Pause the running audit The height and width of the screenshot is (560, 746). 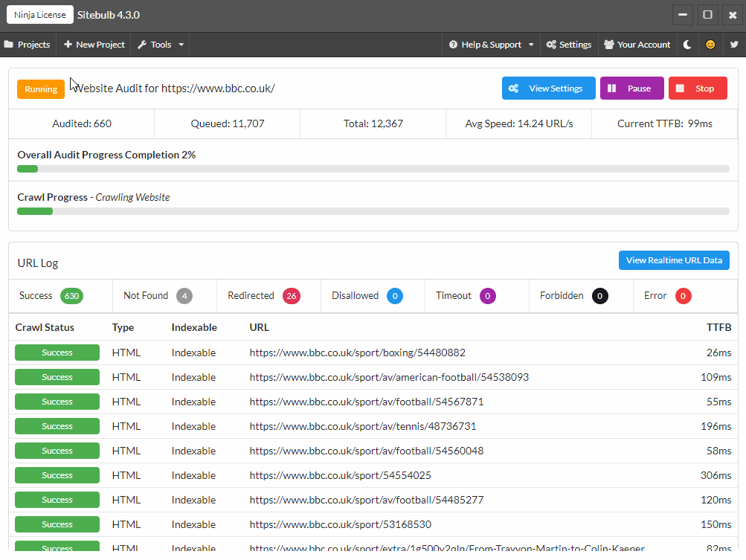tap(631, 88)
